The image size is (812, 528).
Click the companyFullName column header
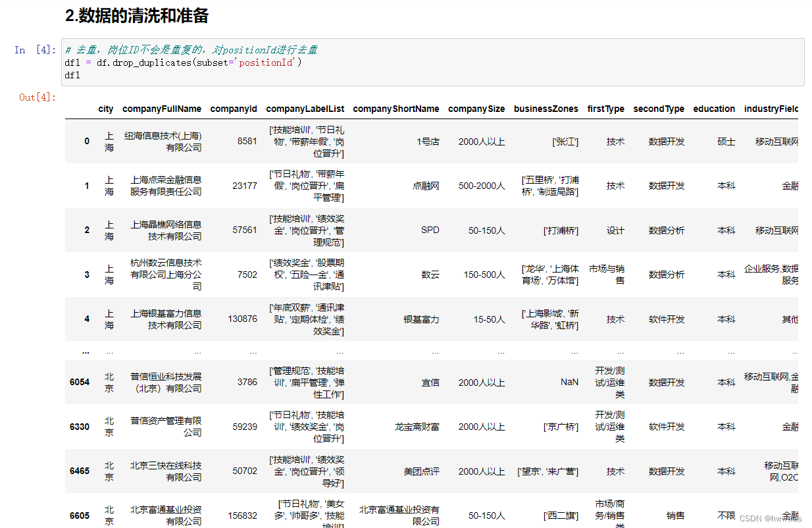coord(162,109)
